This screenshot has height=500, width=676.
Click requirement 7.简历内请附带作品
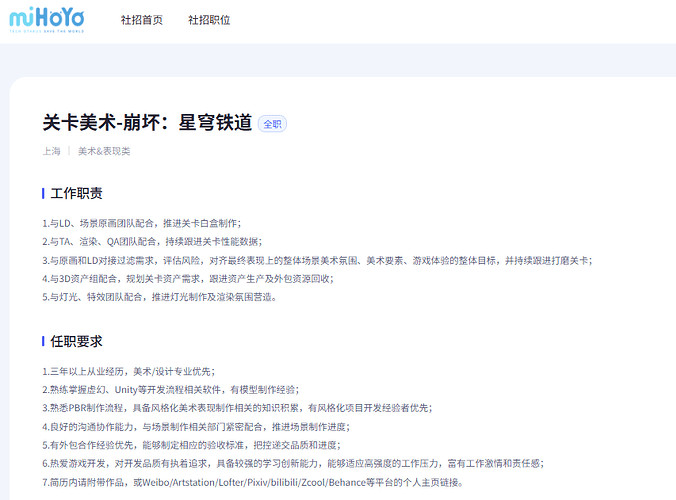[253, 482]
